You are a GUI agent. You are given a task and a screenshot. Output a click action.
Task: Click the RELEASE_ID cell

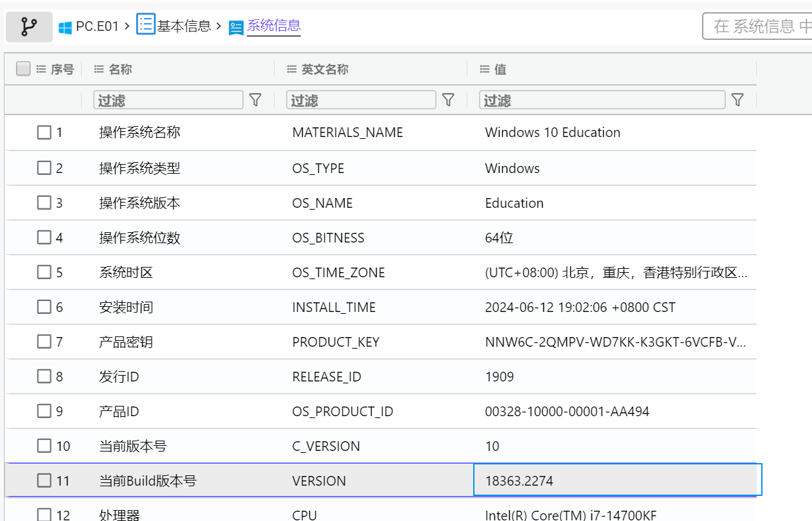click(x=327, y=377)
